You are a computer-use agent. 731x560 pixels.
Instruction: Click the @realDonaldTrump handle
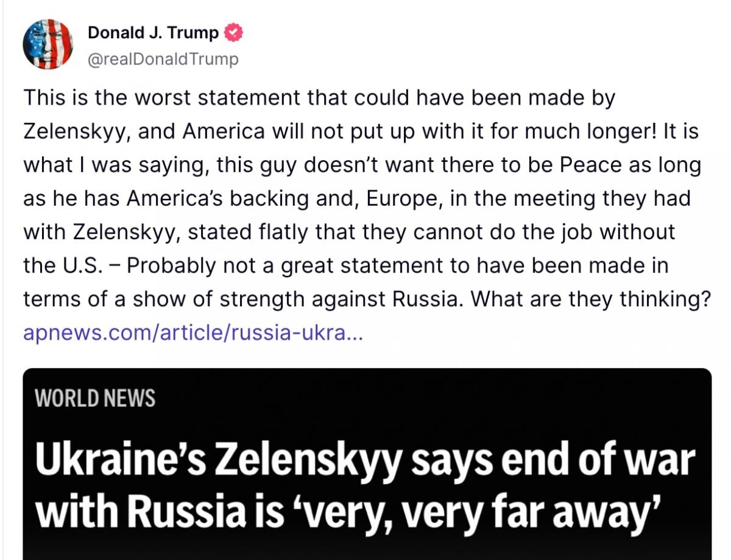163,59
